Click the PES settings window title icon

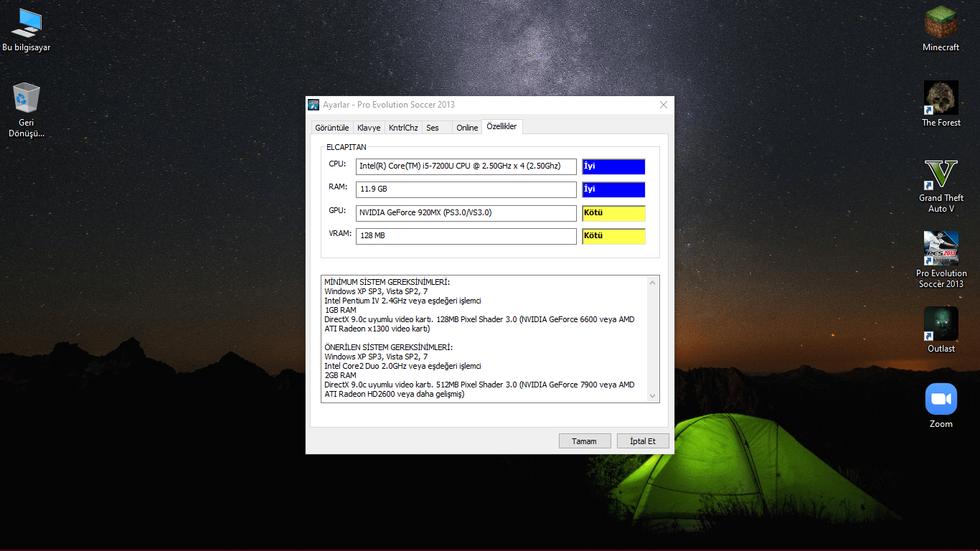click(x=314, y=105)
